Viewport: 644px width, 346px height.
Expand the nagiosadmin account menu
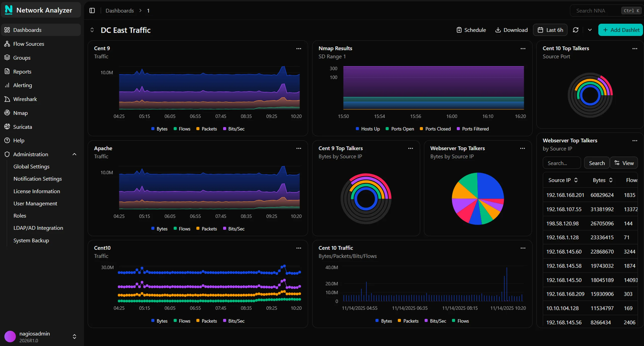[x=74, y=336]
